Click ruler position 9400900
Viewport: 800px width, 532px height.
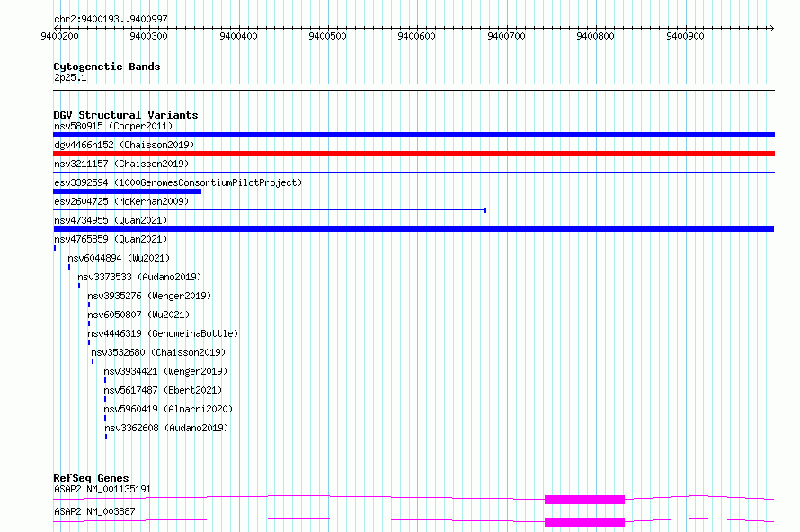(x=685, y=36)
